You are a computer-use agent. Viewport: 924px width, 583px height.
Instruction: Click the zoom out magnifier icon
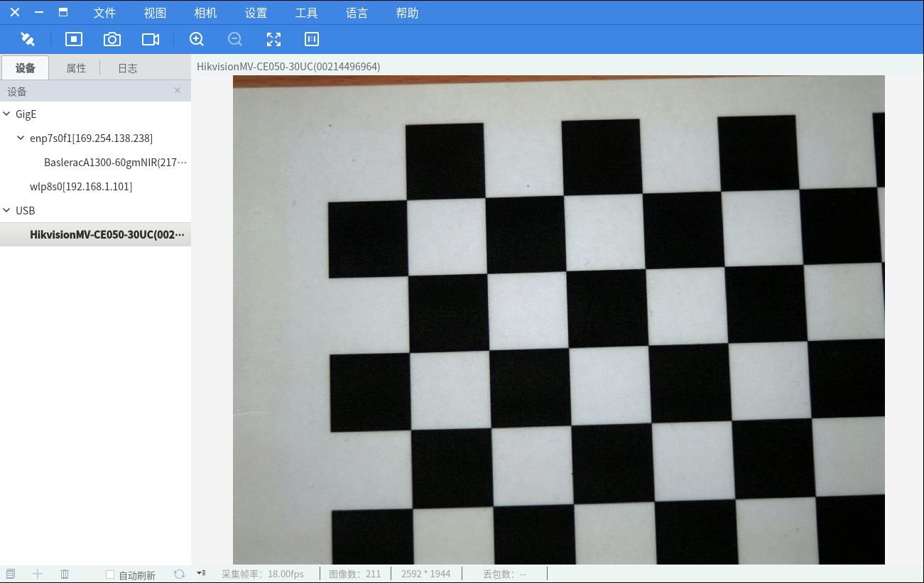(x=235, y=39)
